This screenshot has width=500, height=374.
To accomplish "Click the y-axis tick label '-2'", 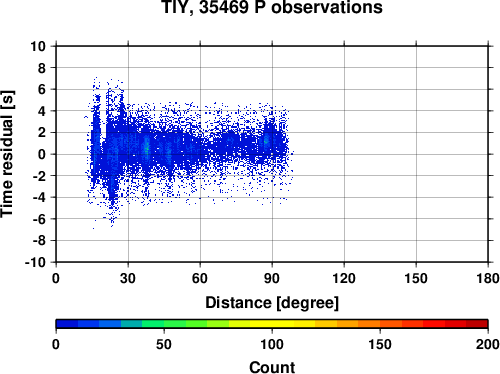I will (39, 176).
